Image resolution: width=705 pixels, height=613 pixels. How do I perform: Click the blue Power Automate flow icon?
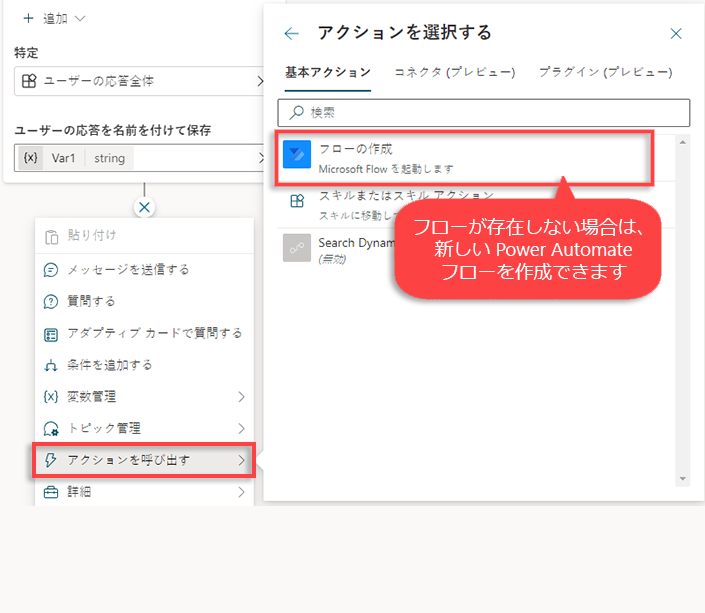[297, 154]
